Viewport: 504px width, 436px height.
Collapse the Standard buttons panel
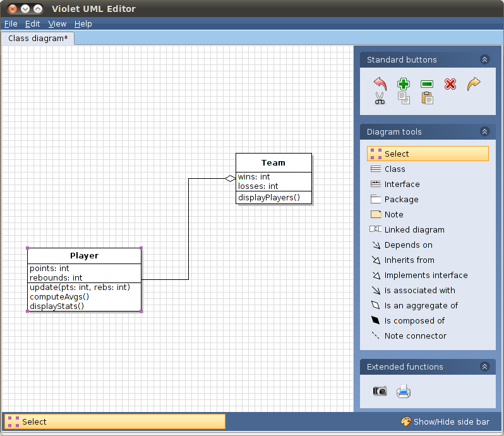484,59
